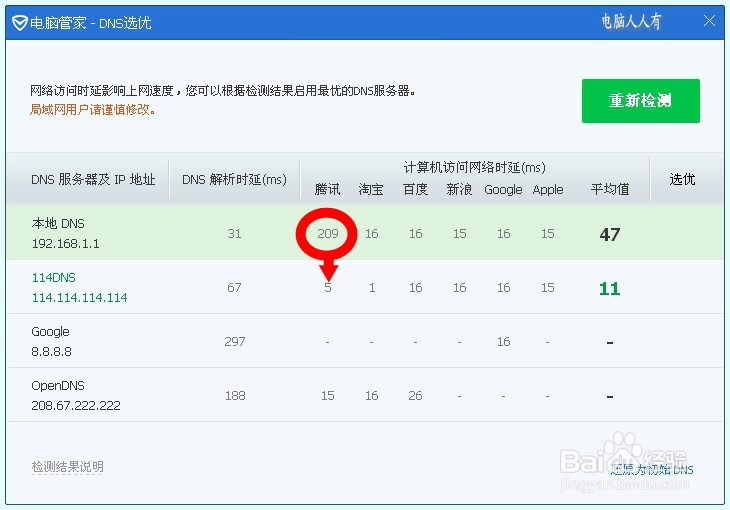
Task: Select the Google DNS server name
Action: (x=50, y=332)
